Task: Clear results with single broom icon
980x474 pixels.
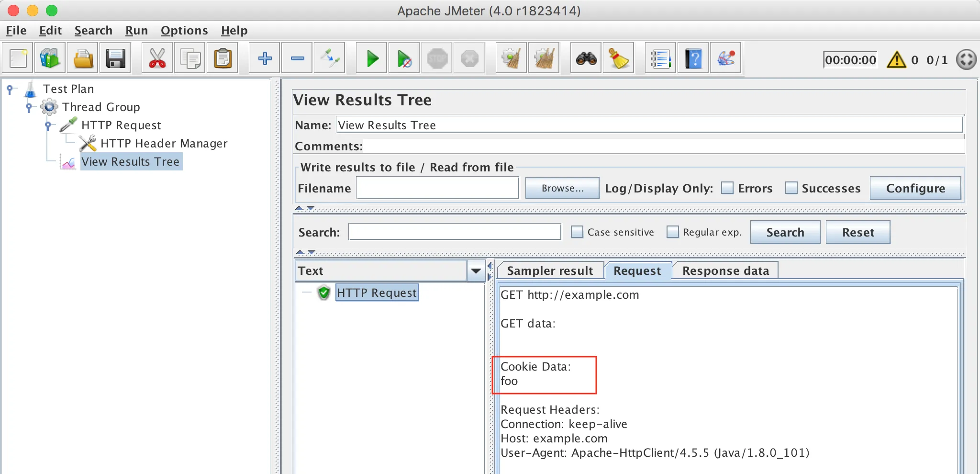Action: [512, 58]
